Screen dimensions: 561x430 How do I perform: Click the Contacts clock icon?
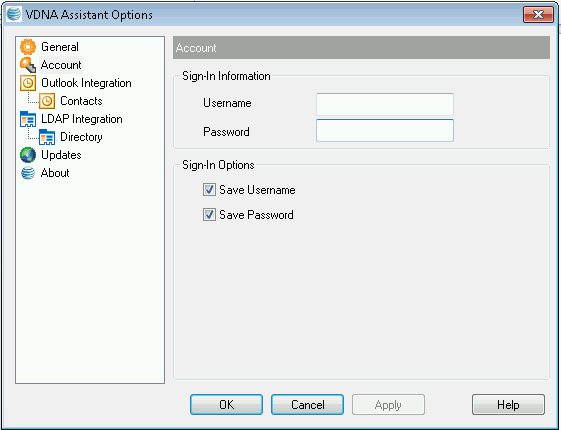coord(47,101)
